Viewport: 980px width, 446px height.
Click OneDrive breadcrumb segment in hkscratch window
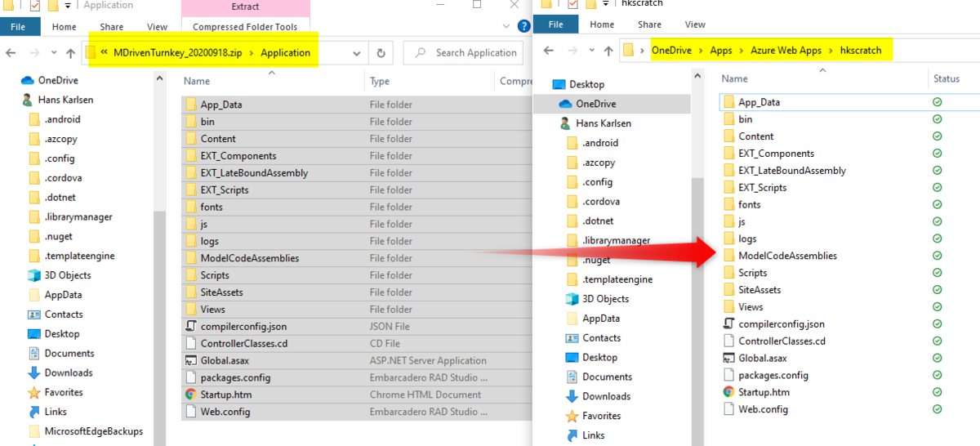[671, 51]
